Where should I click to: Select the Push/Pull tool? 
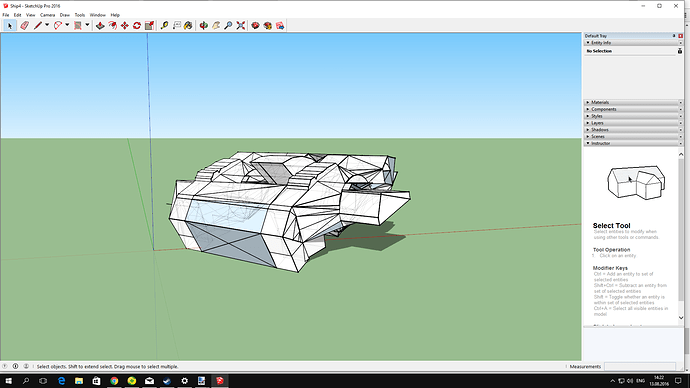tap(100, 26)
